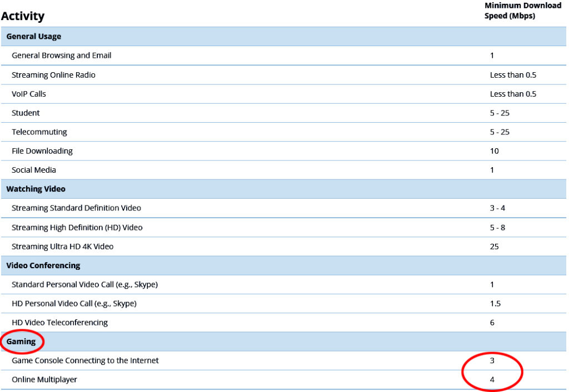569x392 pixels.
Task: Select Game Console Connecting to the Internet
Action: (86, 361)
